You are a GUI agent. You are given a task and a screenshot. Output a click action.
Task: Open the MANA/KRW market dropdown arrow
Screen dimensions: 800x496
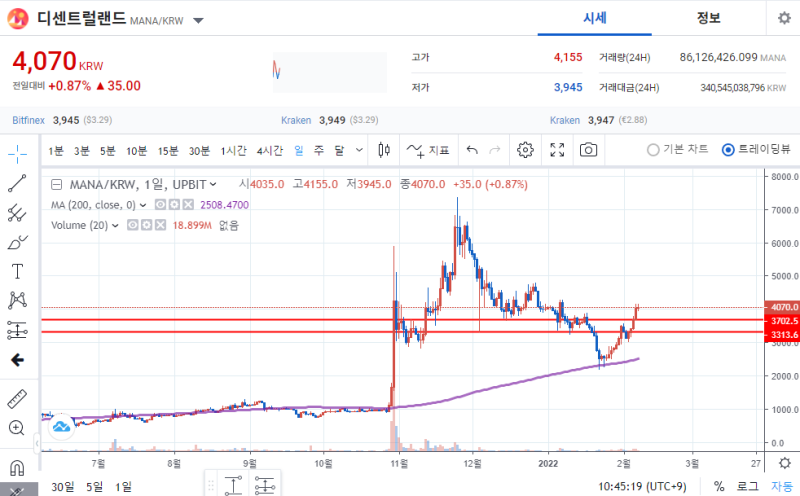coord(198,20)
